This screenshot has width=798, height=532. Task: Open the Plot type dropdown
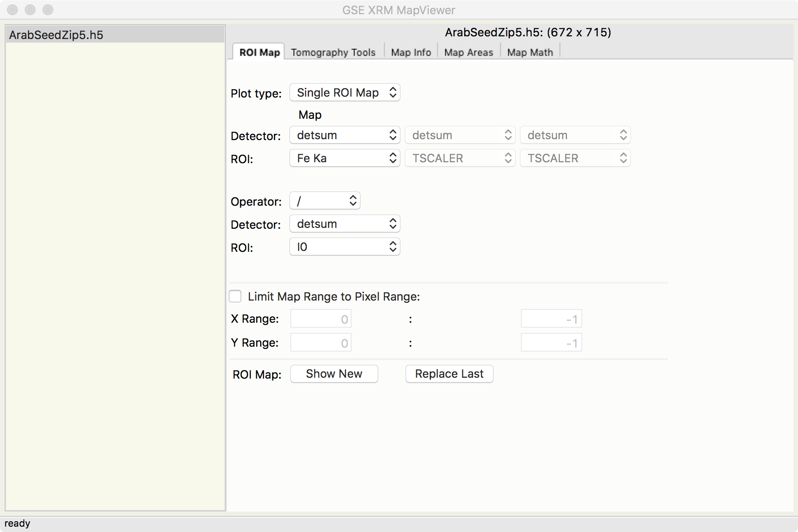(x=344, y=93)
